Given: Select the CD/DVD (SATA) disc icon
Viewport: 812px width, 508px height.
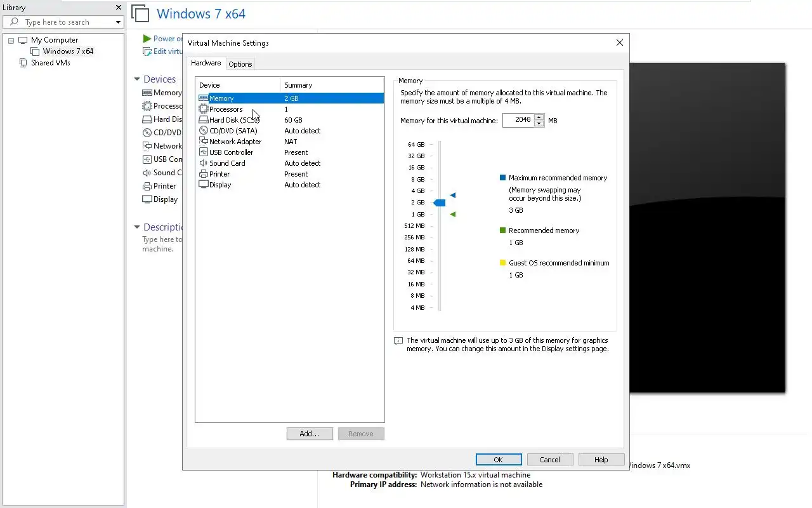Looking at the screenshot, I should [203, 131].
